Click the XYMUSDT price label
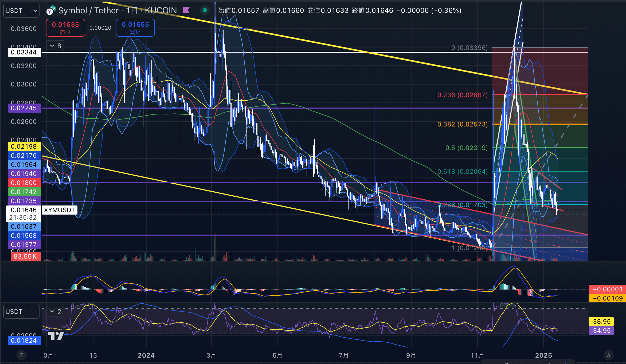This screenshot has width=626, height=364. pyautogui.click(x=59, y=210)
